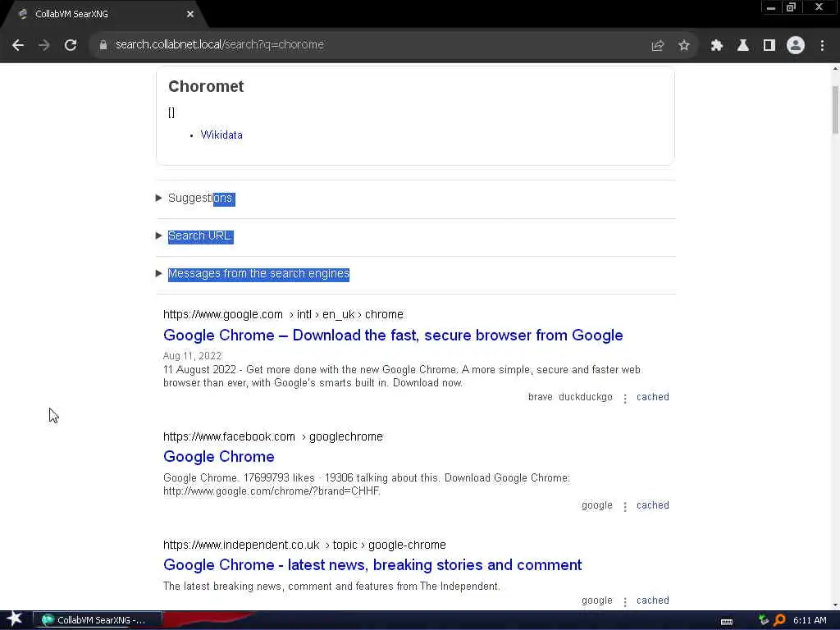
Task: Open the Independent Google Chrome news result
Action: tap(372, 565)
